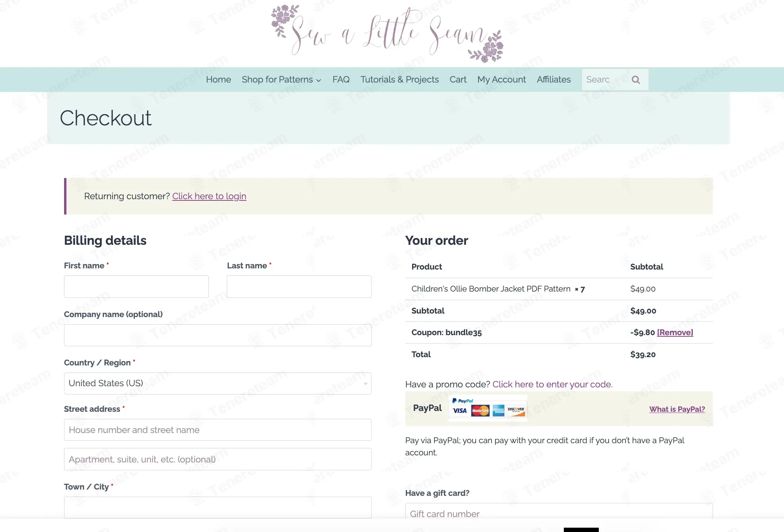
Task: Open the 'What is PayPal?' link
Action: (677, 409)
